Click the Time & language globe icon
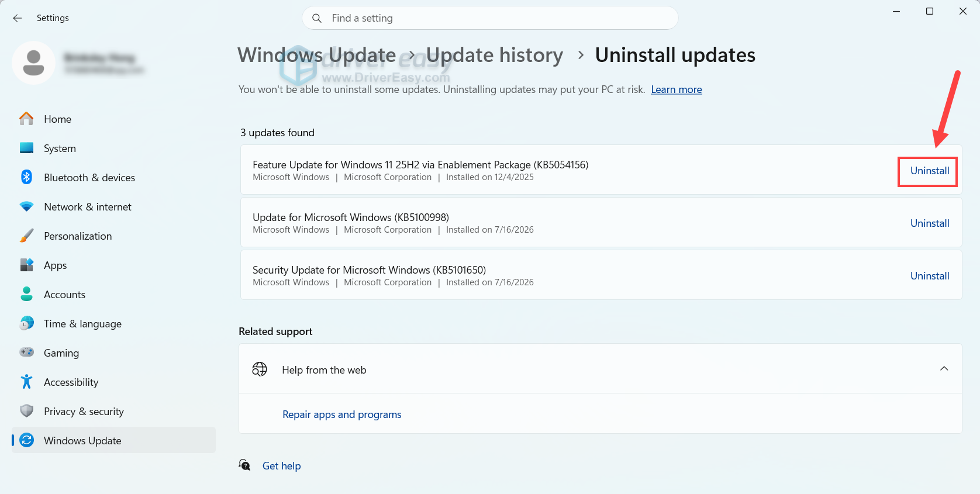 (26, 323)
